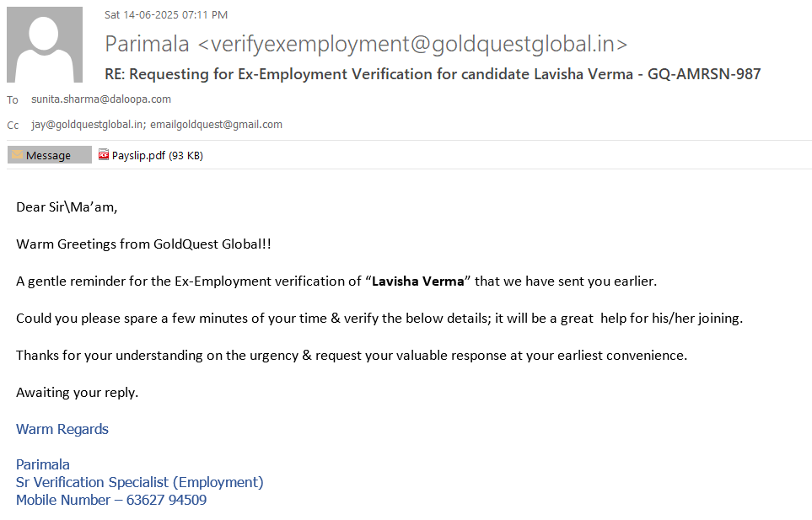Switch to the Message tab
812x520 pixels.
pyautogui.click(x=49, y=155)
